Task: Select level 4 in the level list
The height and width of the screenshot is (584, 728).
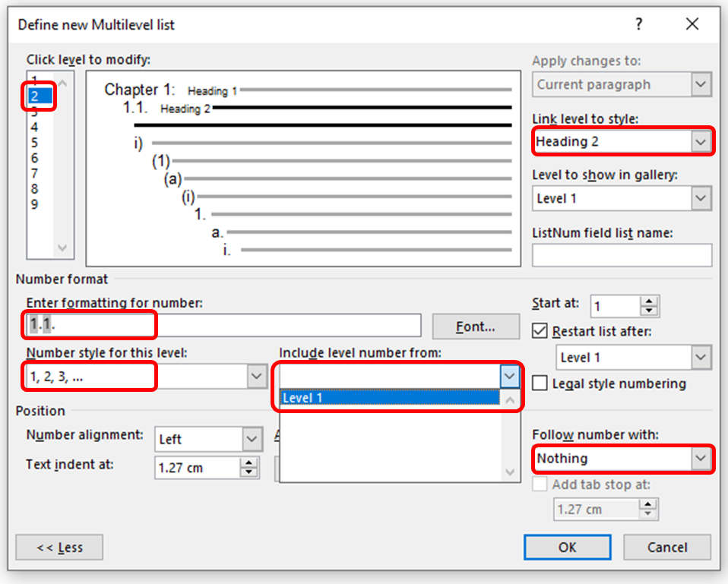Action: [36, 126]
